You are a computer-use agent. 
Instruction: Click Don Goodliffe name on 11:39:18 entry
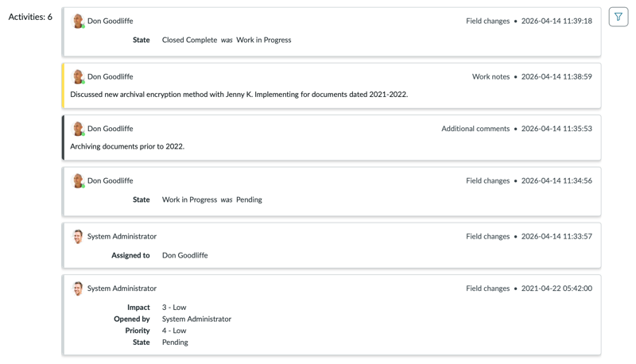click(x=111, y=21)
